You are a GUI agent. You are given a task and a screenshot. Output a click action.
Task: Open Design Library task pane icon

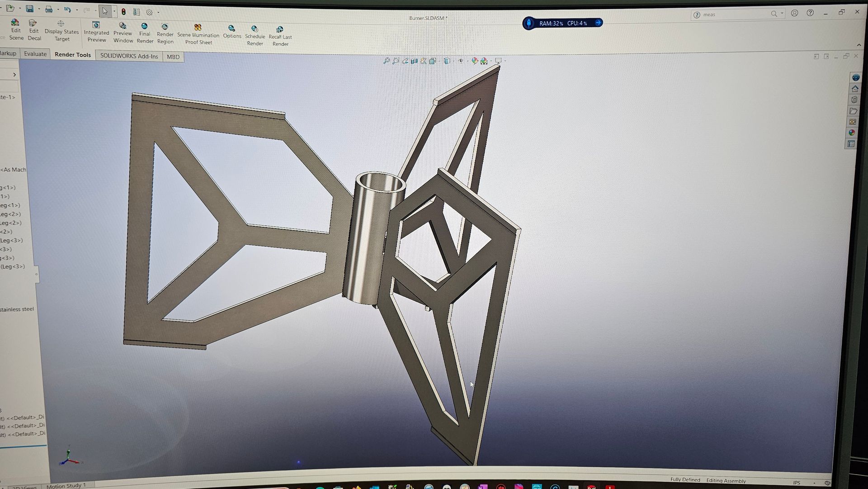[854, 100]
